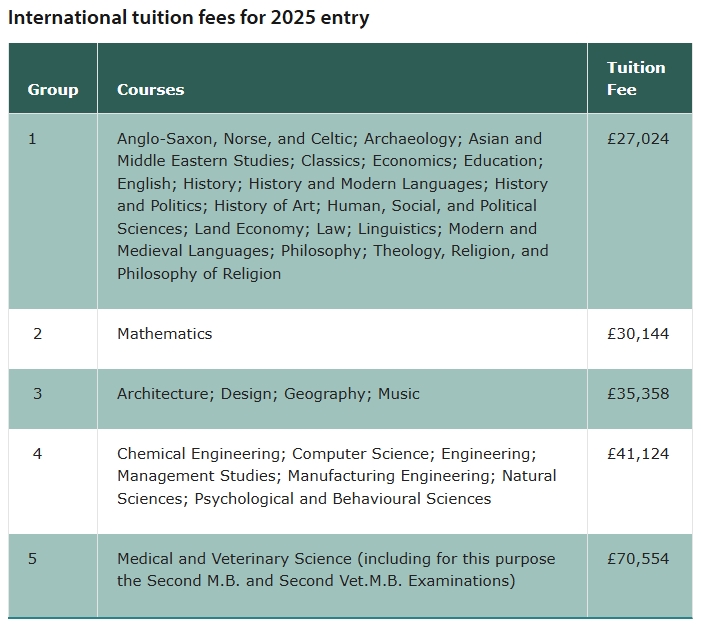Image resolution: width=701 pixels, height=630 pixels.
Task: Select the Group 4 number cell
Action: tap(37, 454)
